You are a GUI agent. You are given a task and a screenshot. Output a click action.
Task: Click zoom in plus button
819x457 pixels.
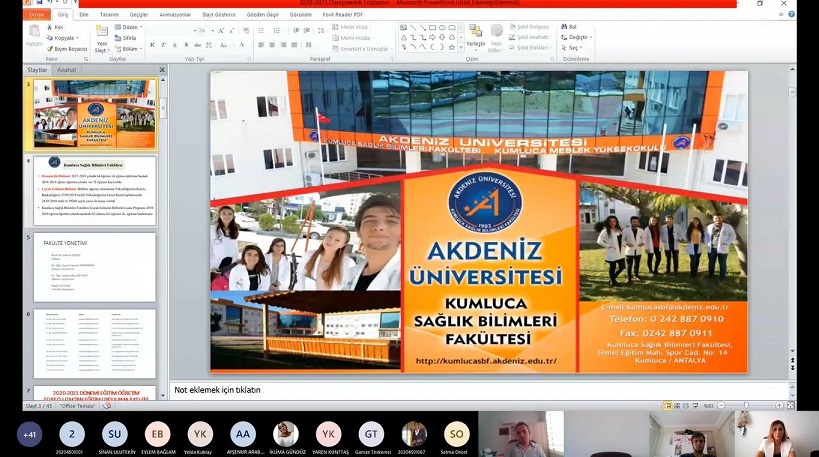(x=779, y=405)
